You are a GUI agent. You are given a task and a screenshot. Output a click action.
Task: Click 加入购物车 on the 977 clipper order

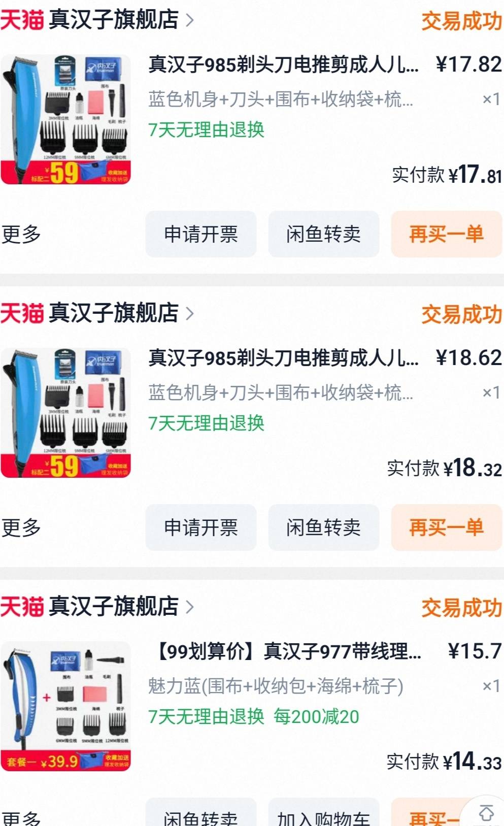coord(323,813)
